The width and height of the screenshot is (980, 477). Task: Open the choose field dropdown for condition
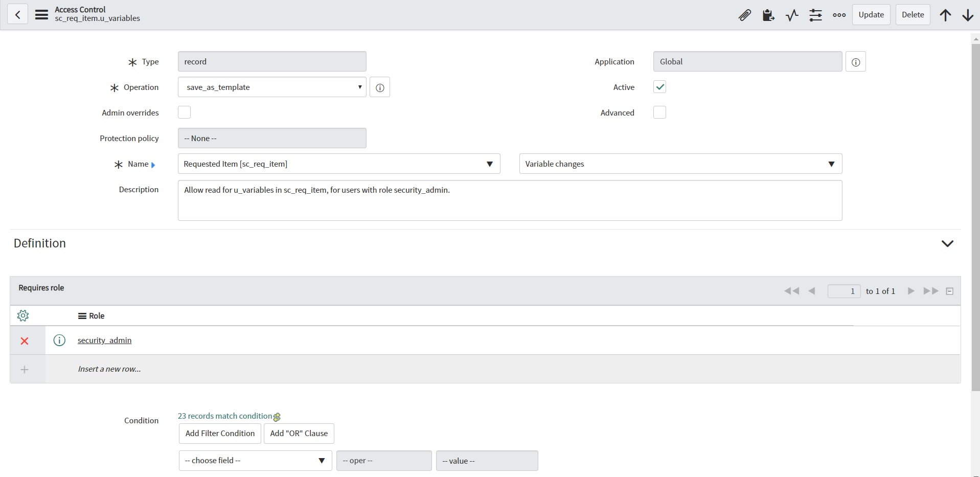point(254,460)
